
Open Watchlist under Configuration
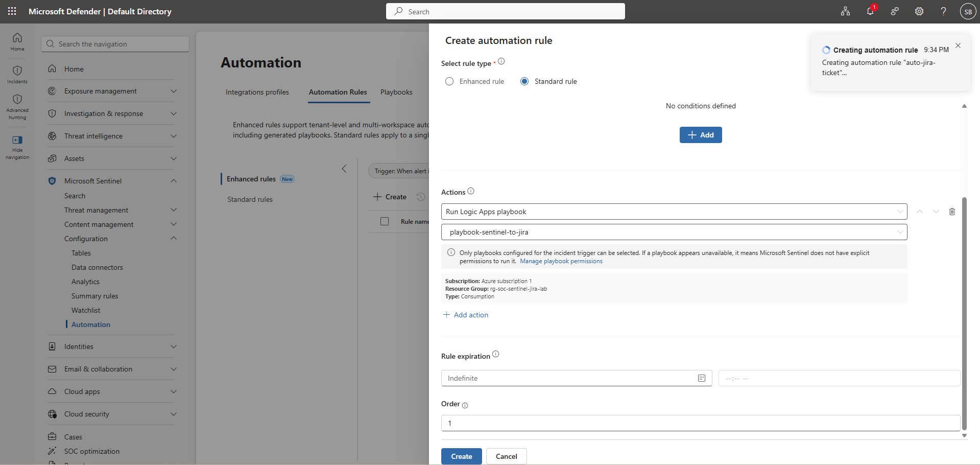(x=86, y=310)
